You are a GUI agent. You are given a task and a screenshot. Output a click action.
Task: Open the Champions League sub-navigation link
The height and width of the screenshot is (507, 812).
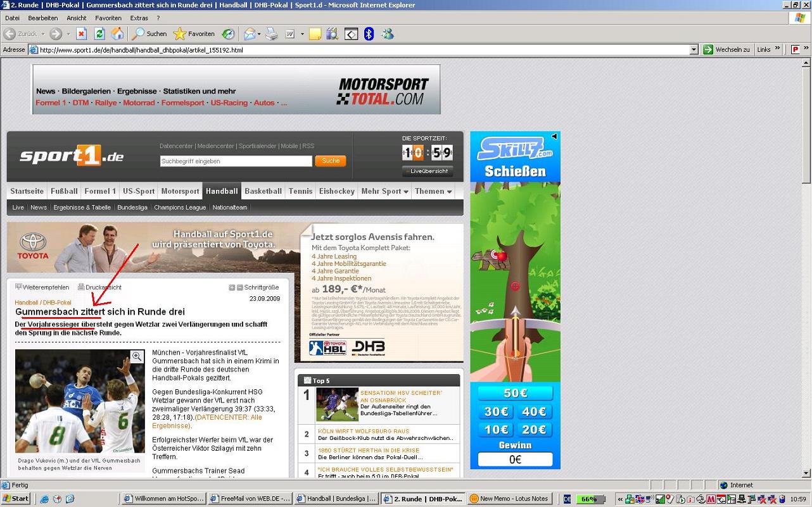pyautogui.click(x=180, y=207)
